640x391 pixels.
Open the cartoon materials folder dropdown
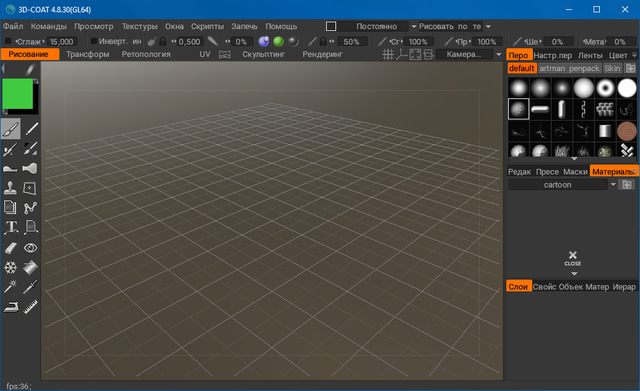point(613,185)
